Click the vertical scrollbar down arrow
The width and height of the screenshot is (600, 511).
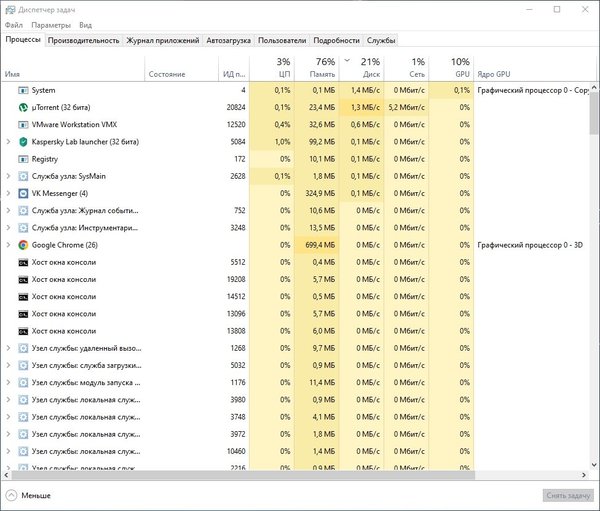coord(594,465)
